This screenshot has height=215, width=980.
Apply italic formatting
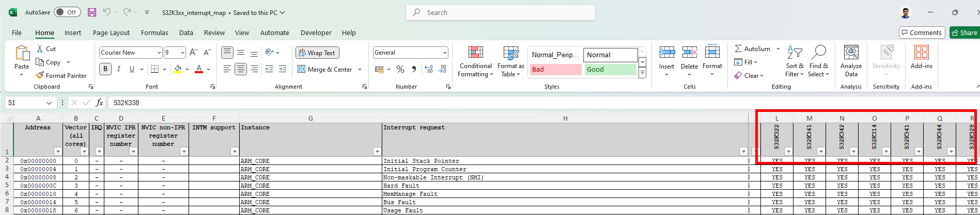click(x=119, y=69)
